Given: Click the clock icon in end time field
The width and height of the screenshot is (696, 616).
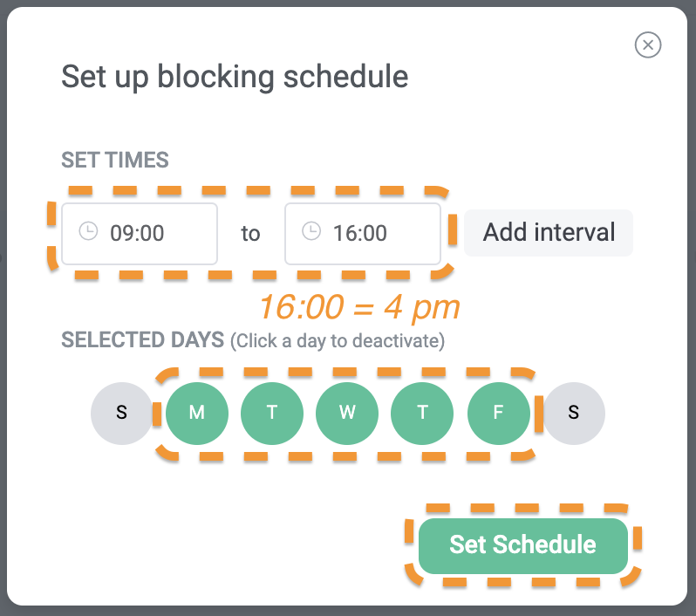Looking at the screenshot, I should (x=311, y=232).
